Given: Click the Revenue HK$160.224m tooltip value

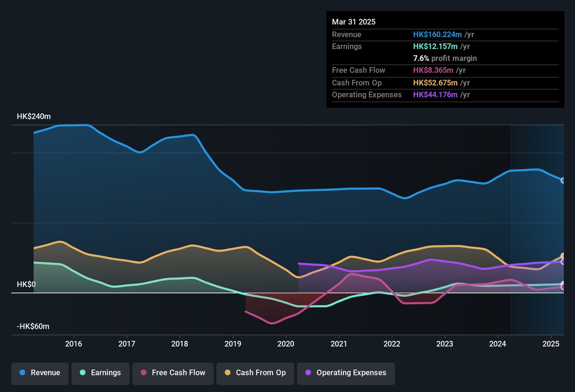Looking at the screenshot, I should pos(437,35).
